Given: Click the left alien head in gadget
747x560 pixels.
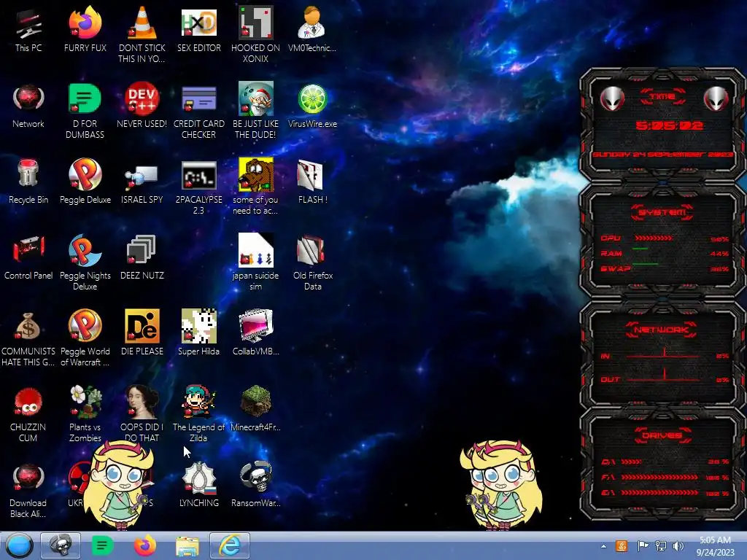Looking at the screenshot, I should click(612, 99).
